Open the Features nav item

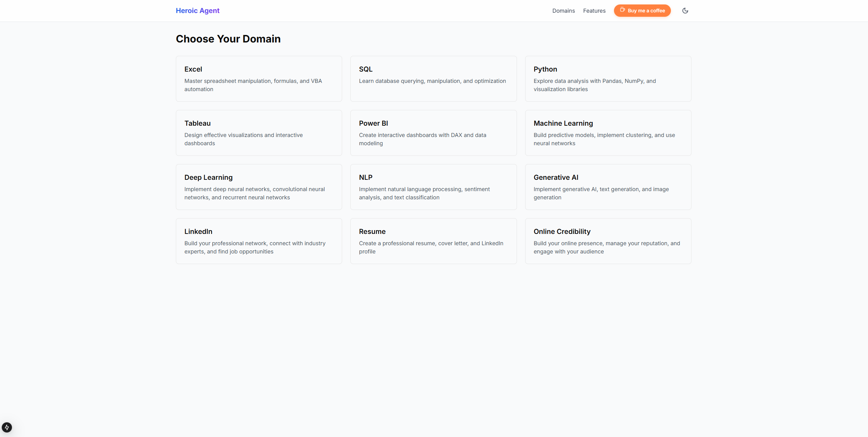point(594,11)
